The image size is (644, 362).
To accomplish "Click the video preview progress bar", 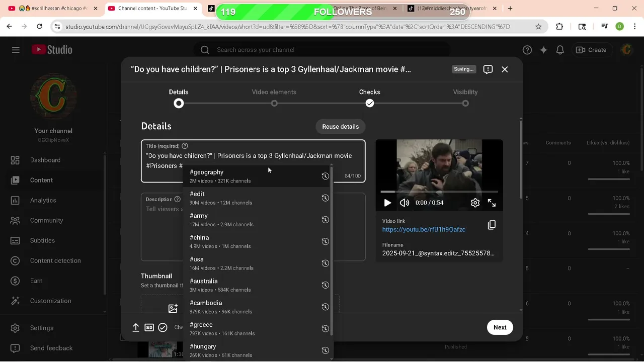I will 439,192.
